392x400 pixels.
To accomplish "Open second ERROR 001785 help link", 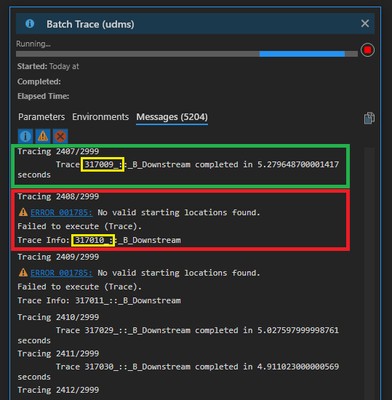I will point(61,273).
